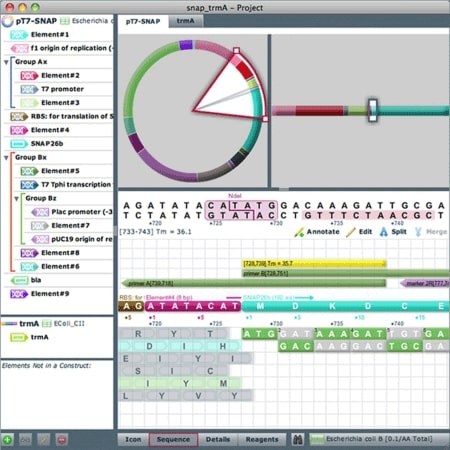
Task: Click the Split tool
Action: click(x=393, y=232)
